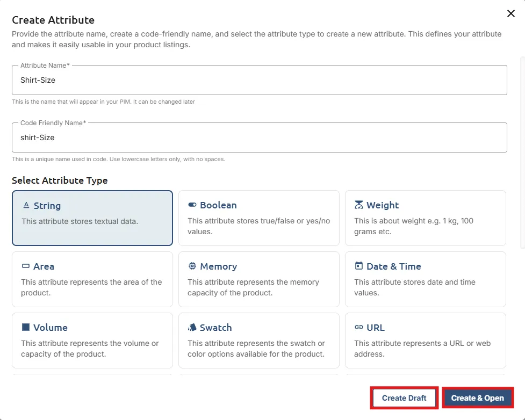
Task: Choose the Swatch attribute type card
Action: [x=259, y=341]
